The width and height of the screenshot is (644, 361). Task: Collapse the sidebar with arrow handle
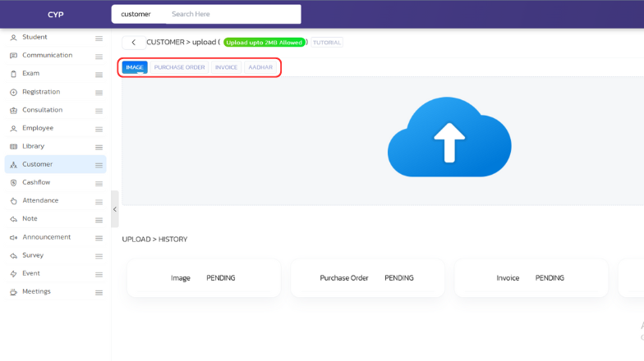click(115, 209)
